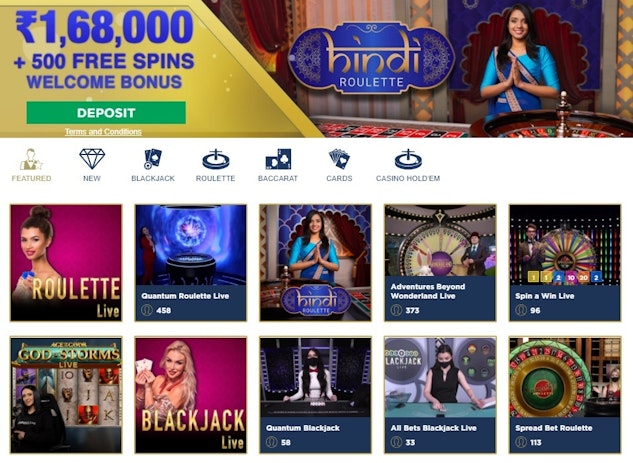Open the New diamond icon category

(92, 159)
